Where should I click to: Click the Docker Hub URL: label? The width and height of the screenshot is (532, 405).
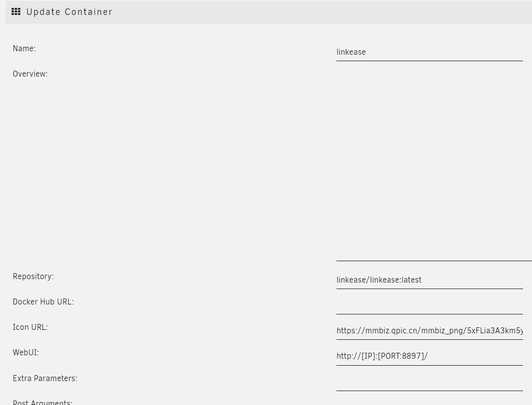(43, 302)
